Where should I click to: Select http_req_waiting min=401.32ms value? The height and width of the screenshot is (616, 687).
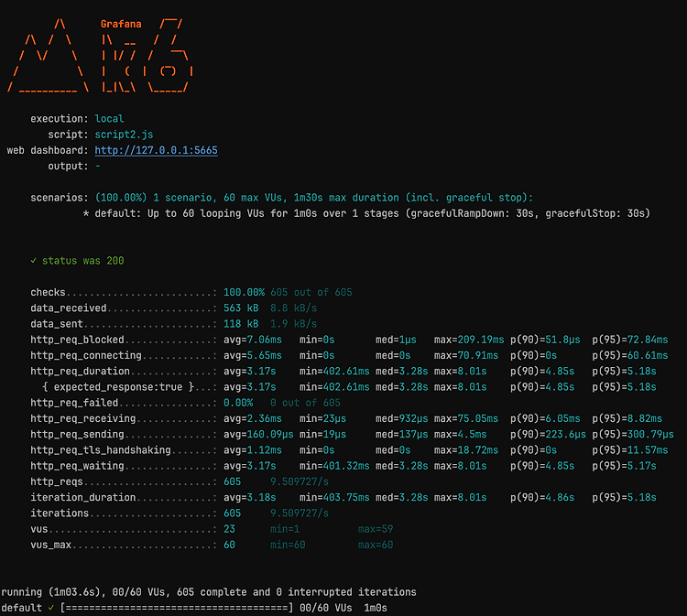pos(334,466)
